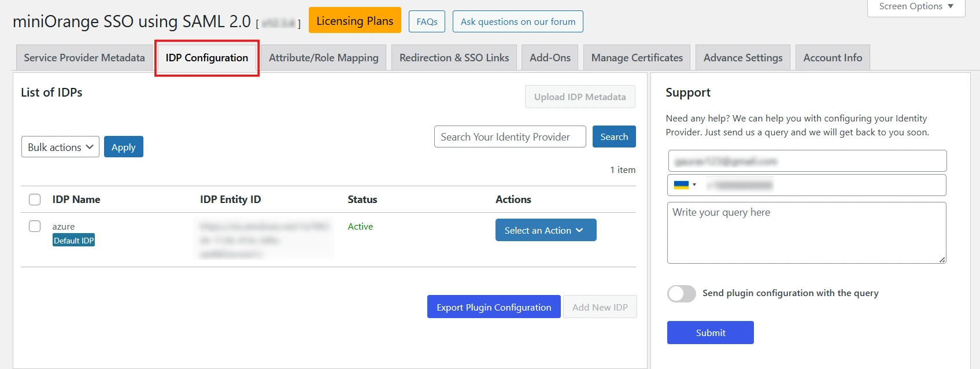Click the Search button for identity providers
This screenshot has height=369, width=980.
[x=613, y=136]
